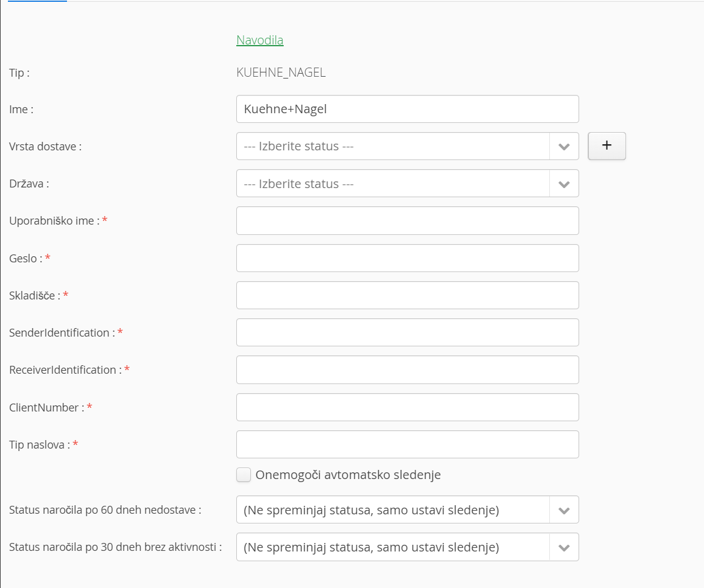Focus the ClientNumber input field
The height and width of the screenshot is (588, 704).
(x=407, y=407)
